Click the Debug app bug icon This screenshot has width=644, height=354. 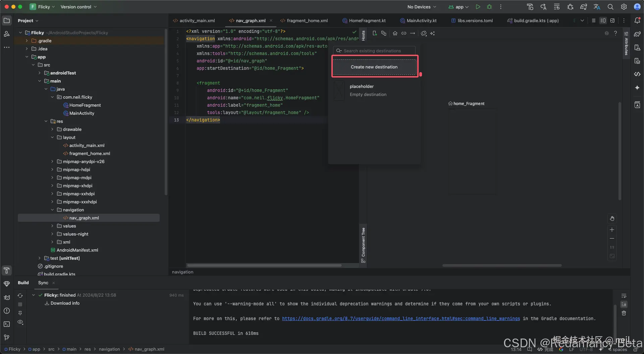point(489,7)
